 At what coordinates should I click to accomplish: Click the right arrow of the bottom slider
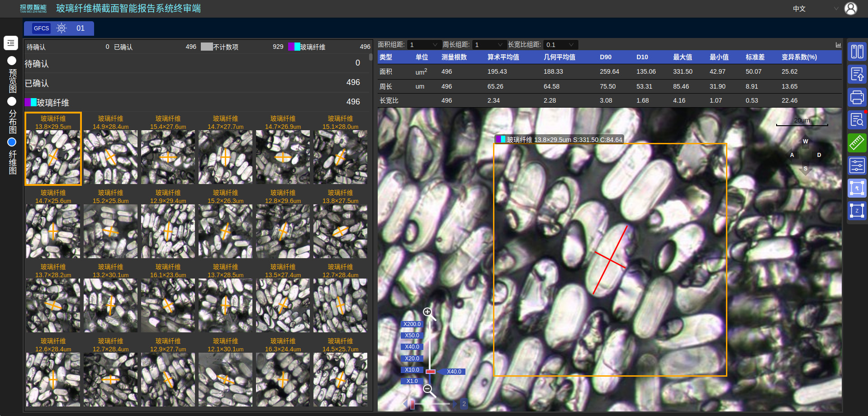pyautogui.click(x=455, y=404)
